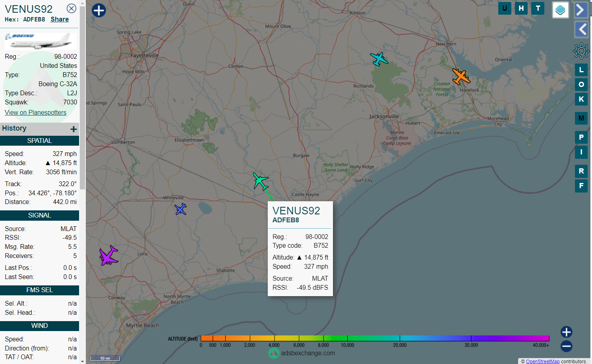The width and height of the screenshot is (592, 364).
Task: Click the WIND section header
Action: click(39, 326)
